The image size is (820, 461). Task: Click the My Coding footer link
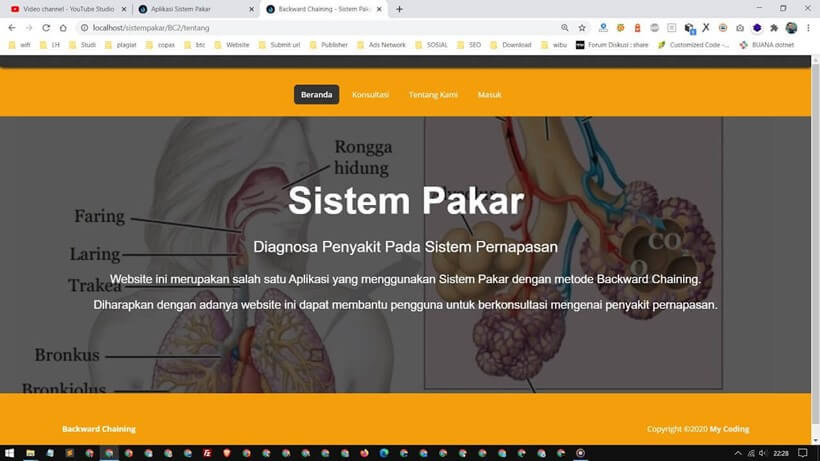(x=729, y=429)
